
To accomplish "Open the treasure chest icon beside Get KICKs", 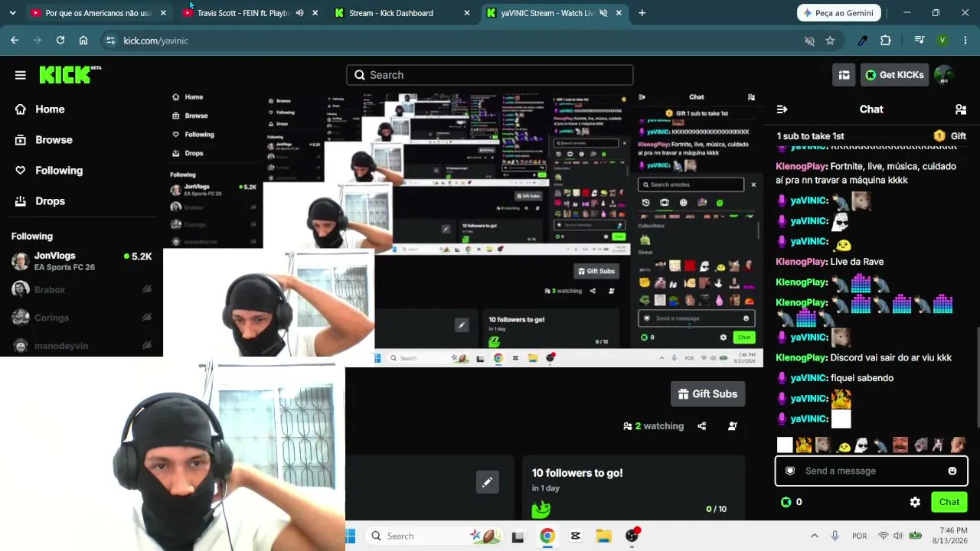I will pos(844,75).
